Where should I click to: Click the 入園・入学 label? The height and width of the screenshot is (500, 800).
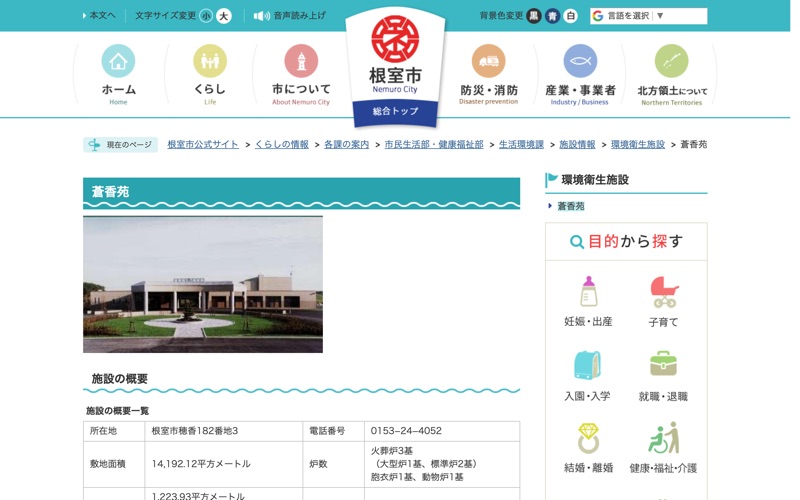pyautogui.click(x=587, y=396)
